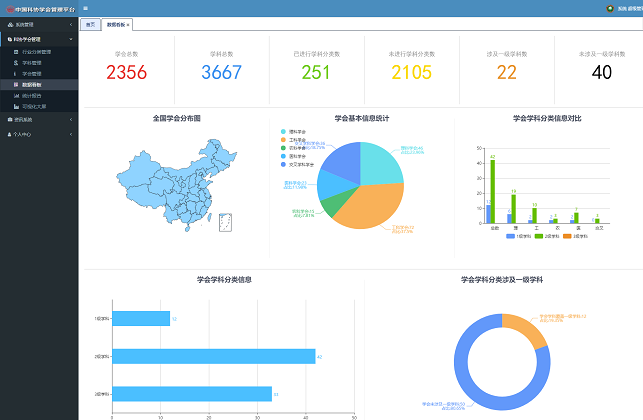Click the blue bar labeled 12
The image size is (643, 420).
488,214
